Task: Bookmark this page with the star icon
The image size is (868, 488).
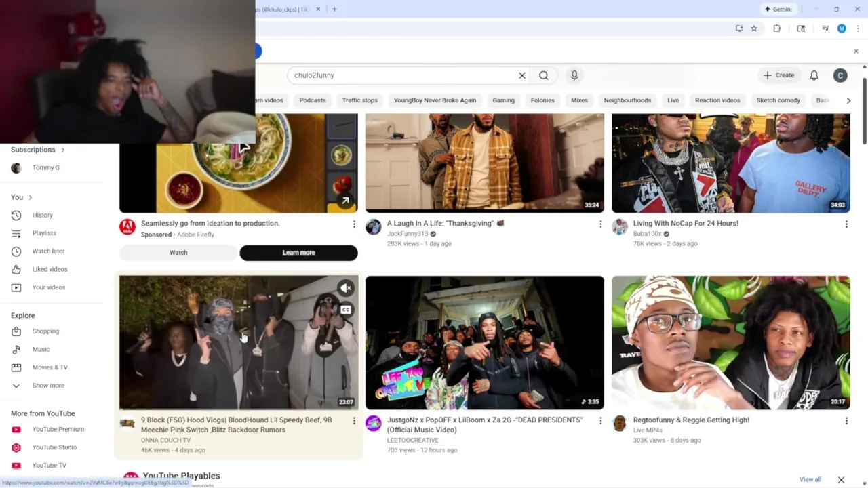Action: pos(753,28)
